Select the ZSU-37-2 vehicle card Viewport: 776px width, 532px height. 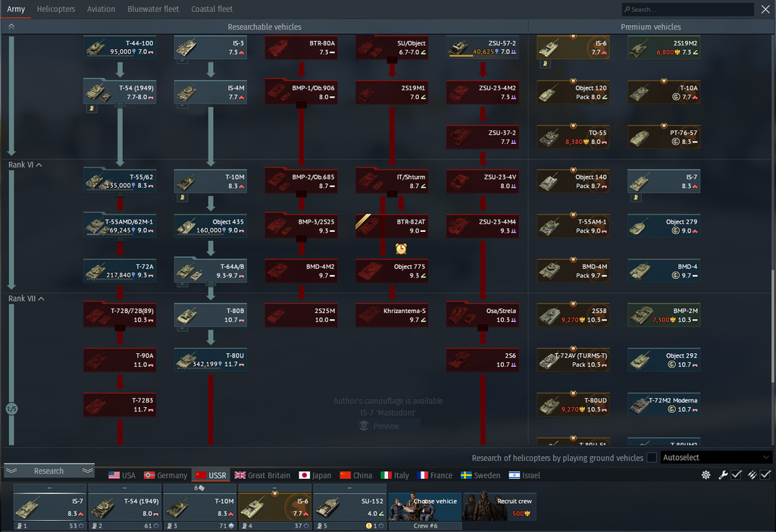pyautogui.click(x=483, y=136)
